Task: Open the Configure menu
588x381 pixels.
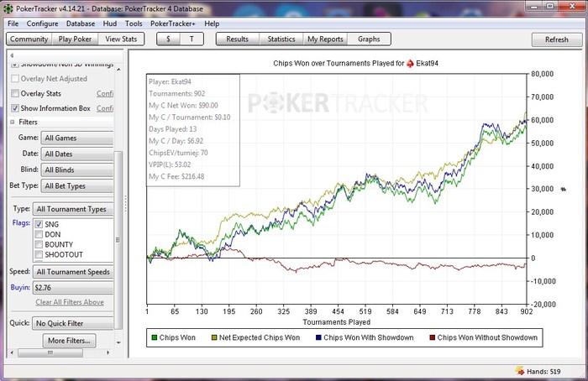Action: coord(42,23)
